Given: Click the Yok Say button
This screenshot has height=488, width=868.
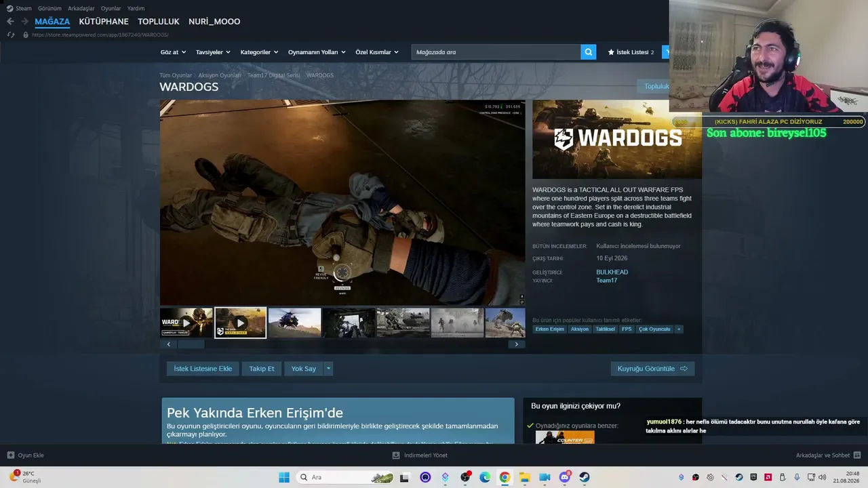Looking at the screenshot, I should point(304,369).
